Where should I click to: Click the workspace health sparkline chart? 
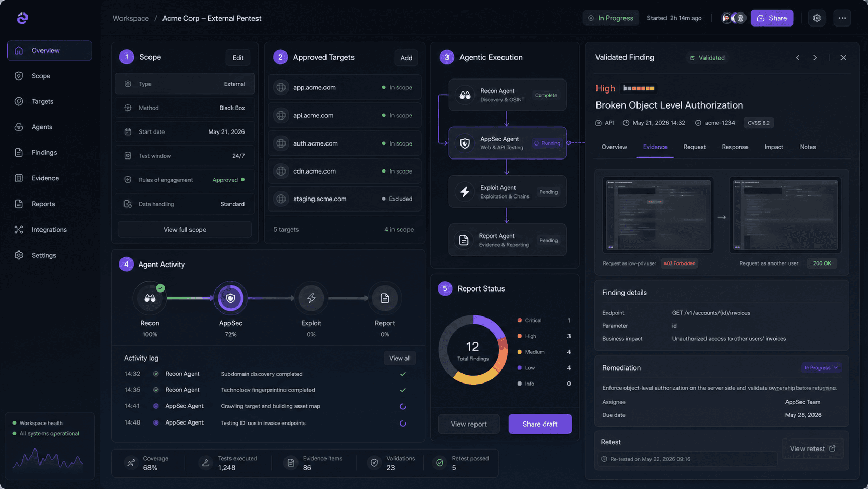(48, 458)
